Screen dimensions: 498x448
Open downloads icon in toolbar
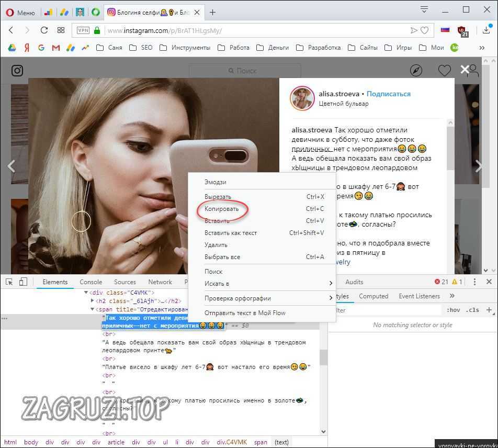coord(485,30)
